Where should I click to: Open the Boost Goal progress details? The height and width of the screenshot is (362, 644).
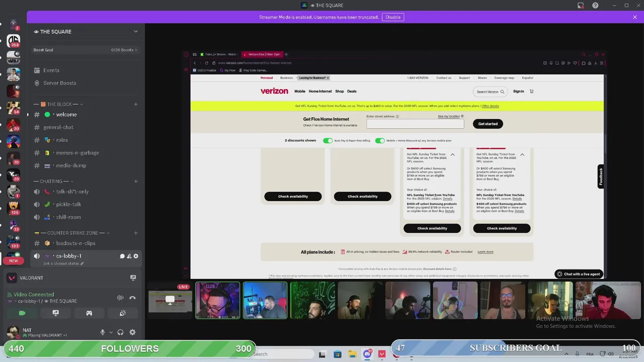tap(85, 50)
